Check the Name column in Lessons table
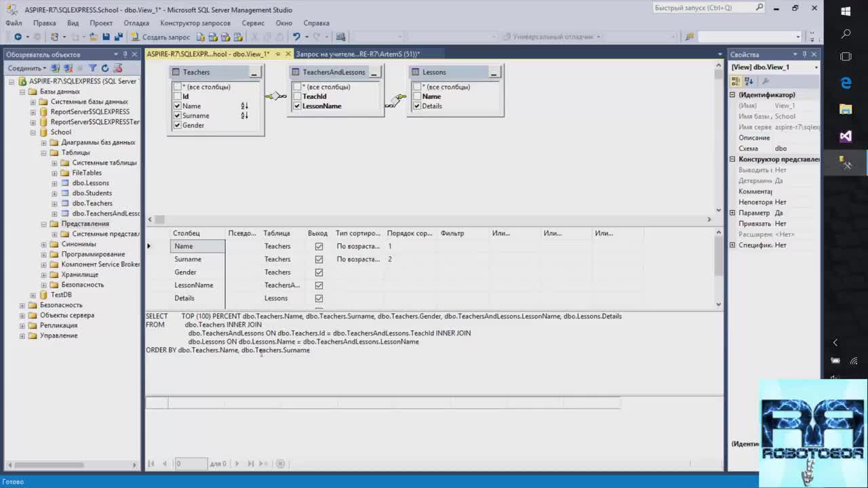868x488 pixels. (x=417, y=96)
